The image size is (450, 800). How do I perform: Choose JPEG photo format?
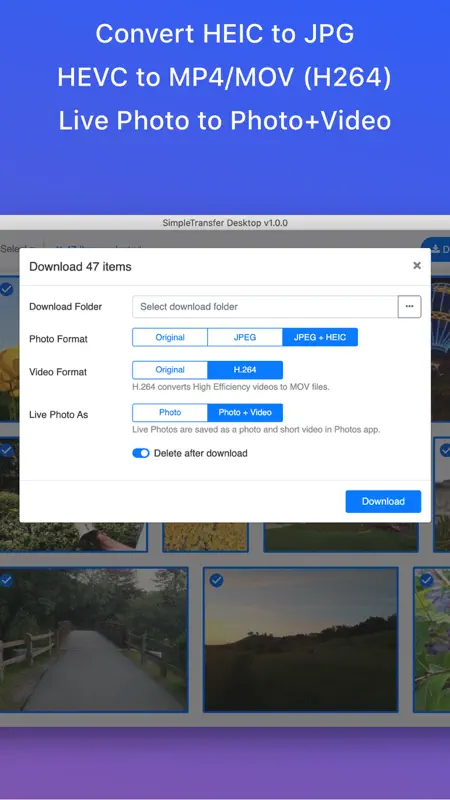point(245,337)
